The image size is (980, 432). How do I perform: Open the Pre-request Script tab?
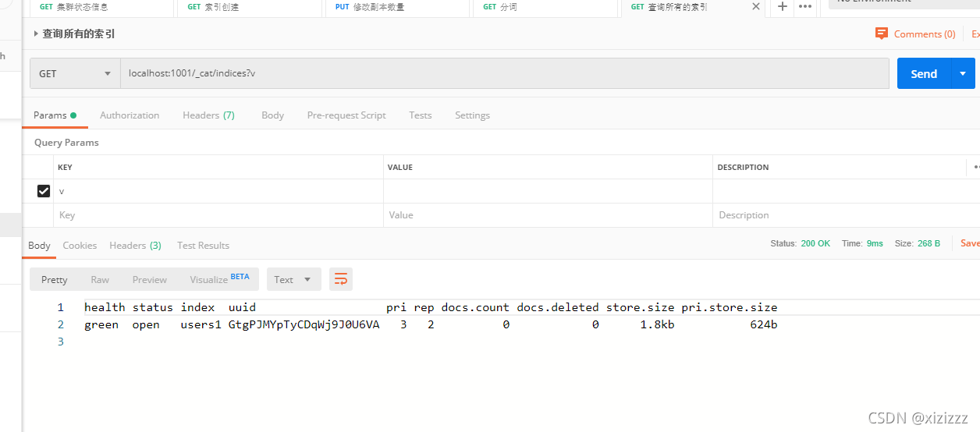[x=346, y=115]
